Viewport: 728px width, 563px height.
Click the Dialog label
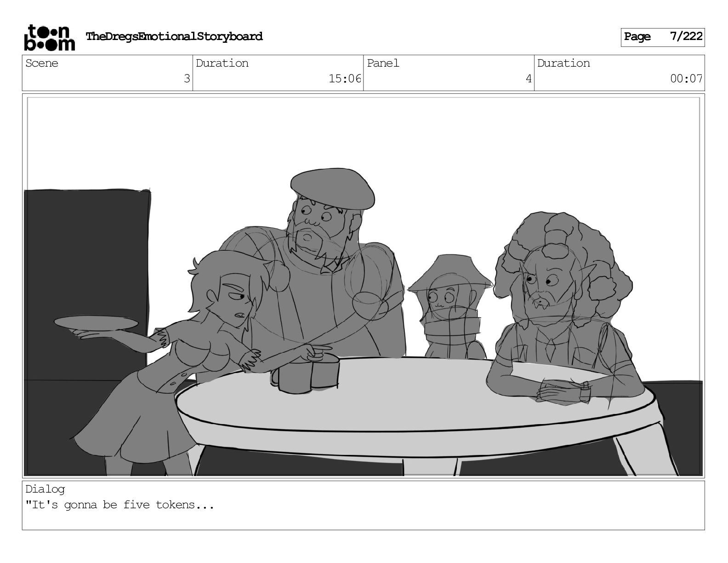click(x=45, y=489)
